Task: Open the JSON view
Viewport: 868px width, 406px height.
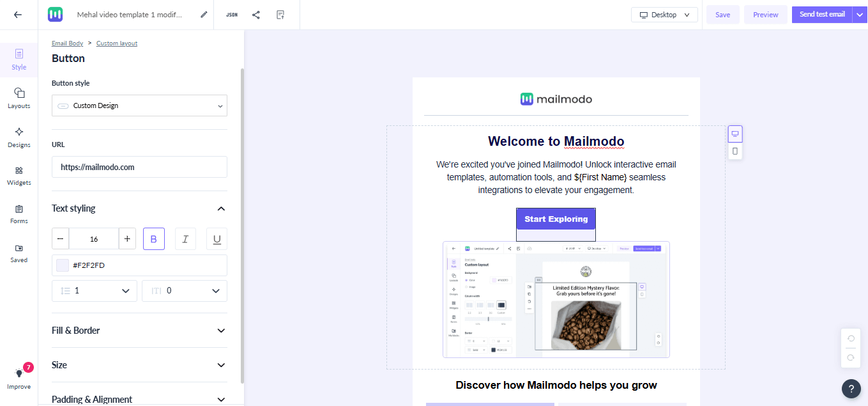Action: click(232, 14)
